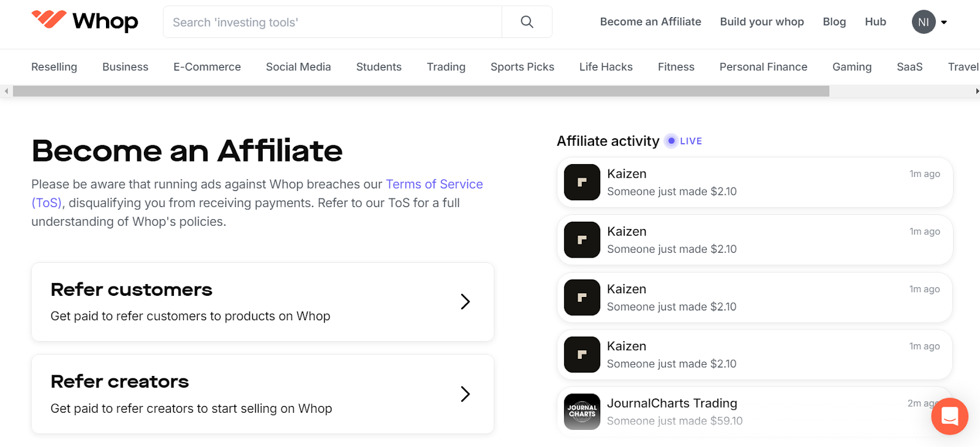
Task: Click the '2m ago' timestamp
Action: point(923,403)
